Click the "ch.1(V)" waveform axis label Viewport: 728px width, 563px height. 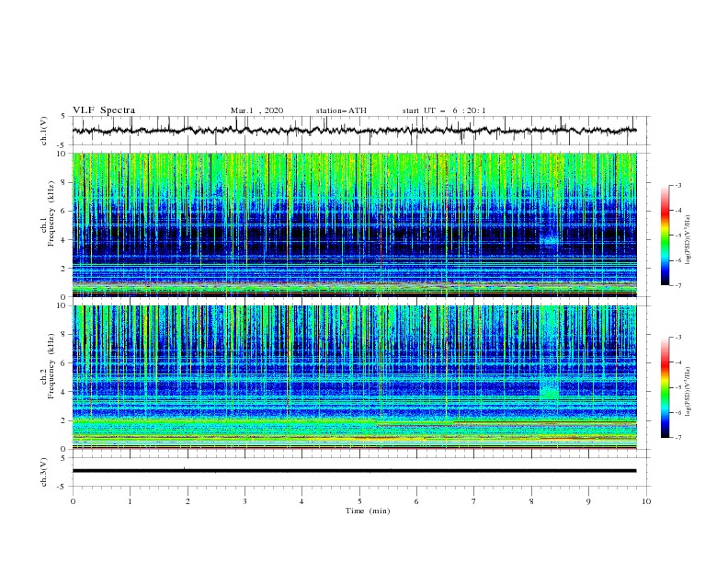[x=44, y=131]
